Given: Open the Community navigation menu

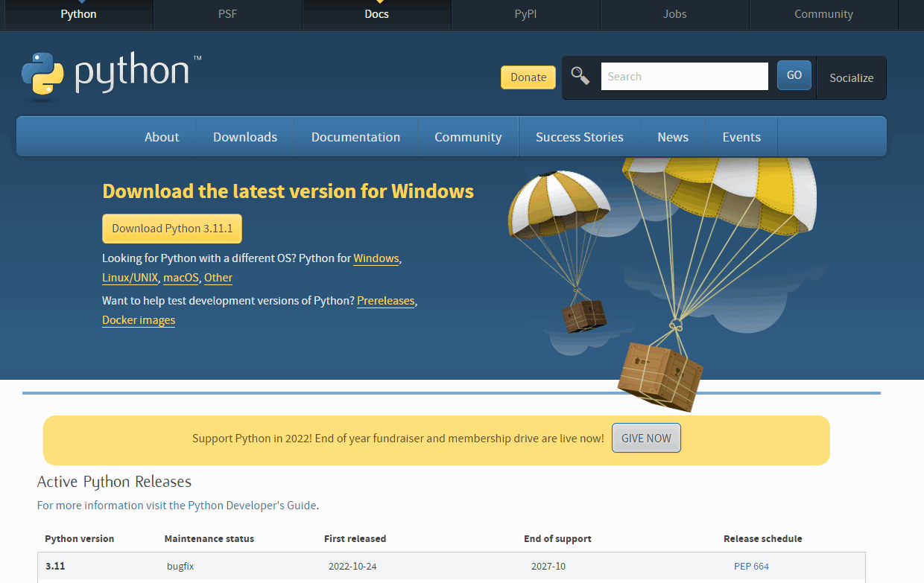Looking at the screenshot, I should pyautogui.click(x=468, y=137).
